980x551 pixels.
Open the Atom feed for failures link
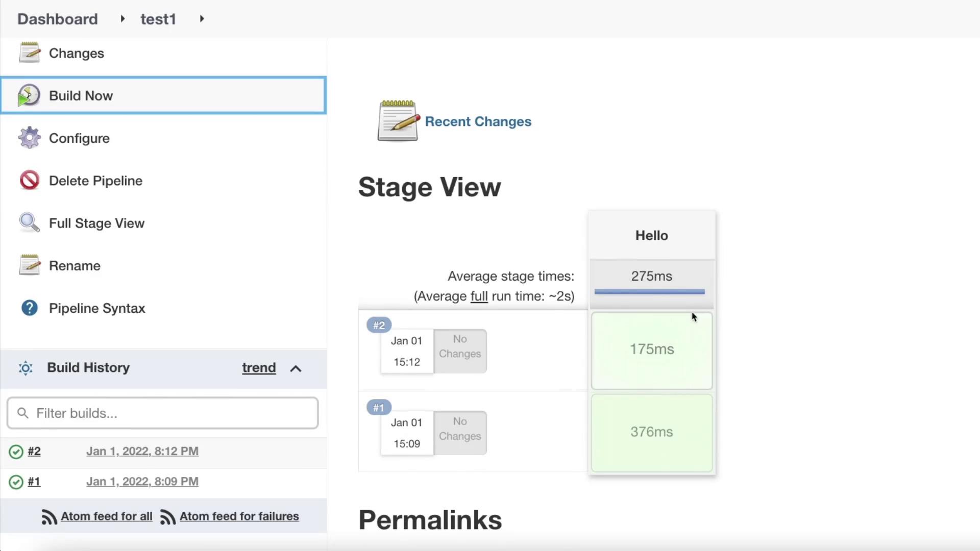(x=239, y=516)
